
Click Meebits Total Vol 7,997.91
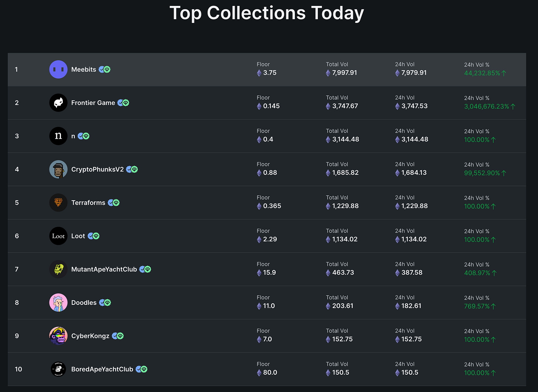click(x=344, y=73)
